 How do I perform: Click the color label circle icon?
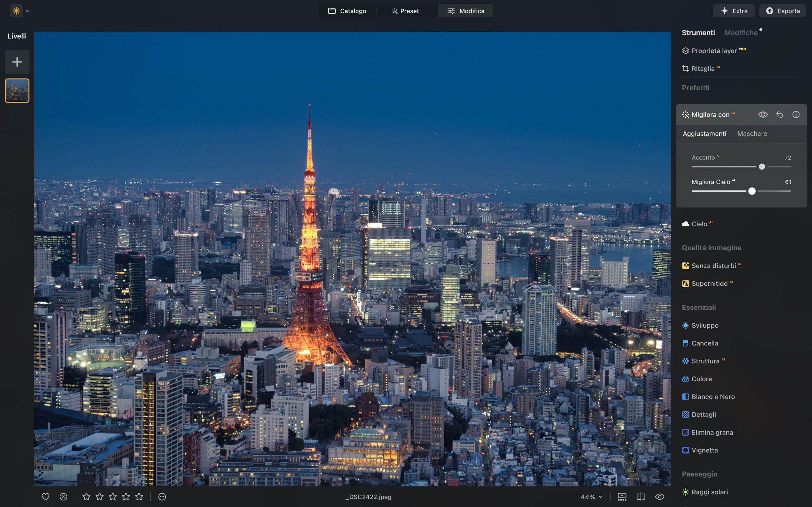(162, 497)
